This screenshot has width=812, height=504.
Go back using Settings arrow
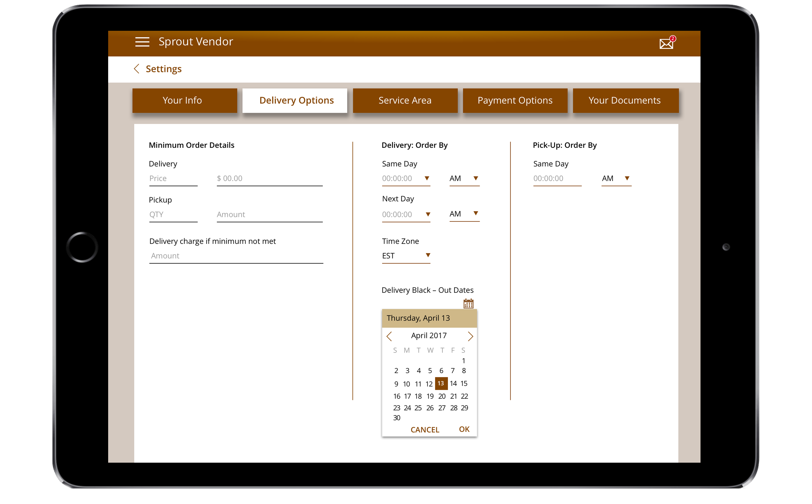[x=136, y=69]
